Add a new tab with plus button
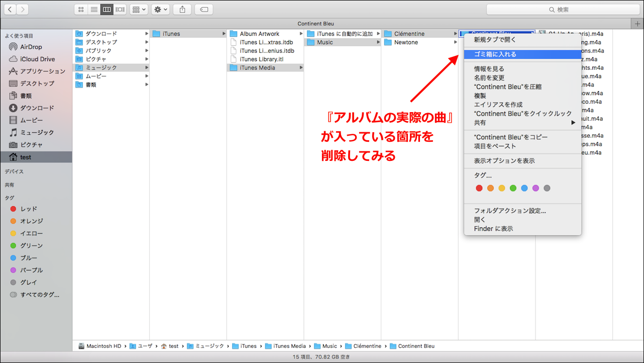This screenshot has height=363, width=644. point(638,24)
